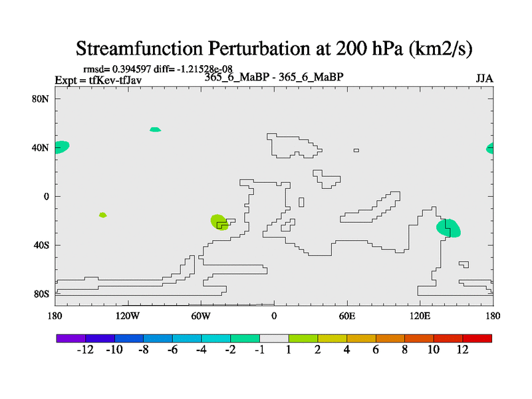Click the purple colorbar swatch below -12
The width and height of the screenshot is (532, 399).
pos(71,338)
